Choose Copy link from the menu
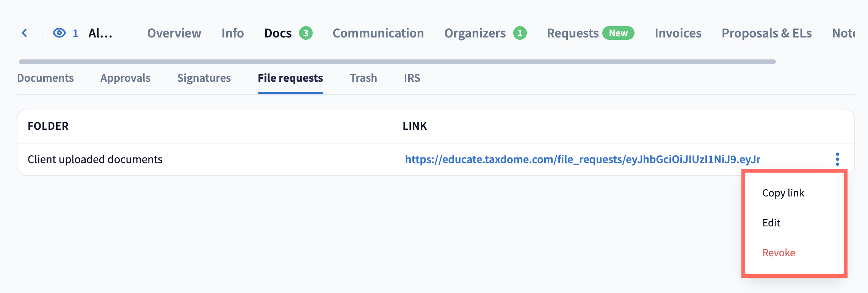Image resolution: width=868 pixels, height=293 pixels. 783,193
